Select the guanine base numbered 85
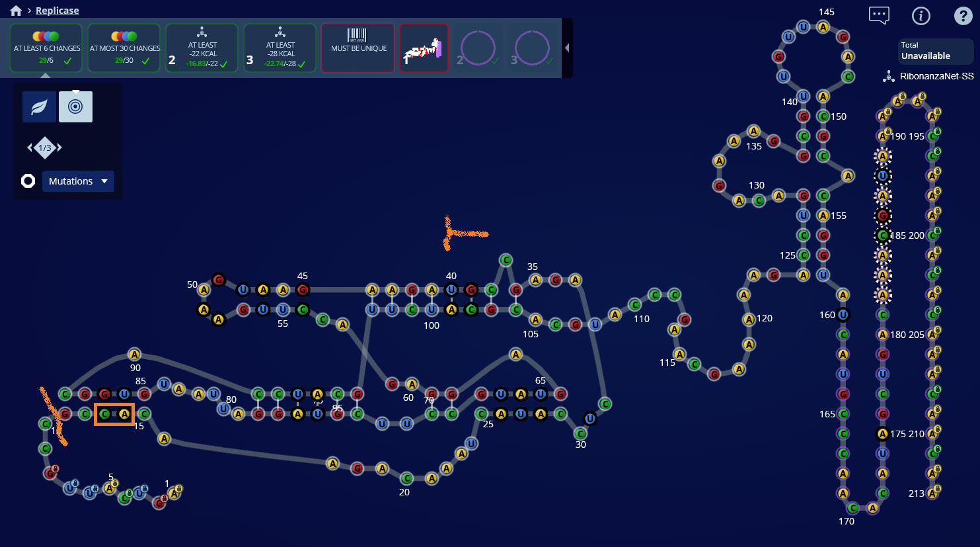 click(x=144, y=394)
